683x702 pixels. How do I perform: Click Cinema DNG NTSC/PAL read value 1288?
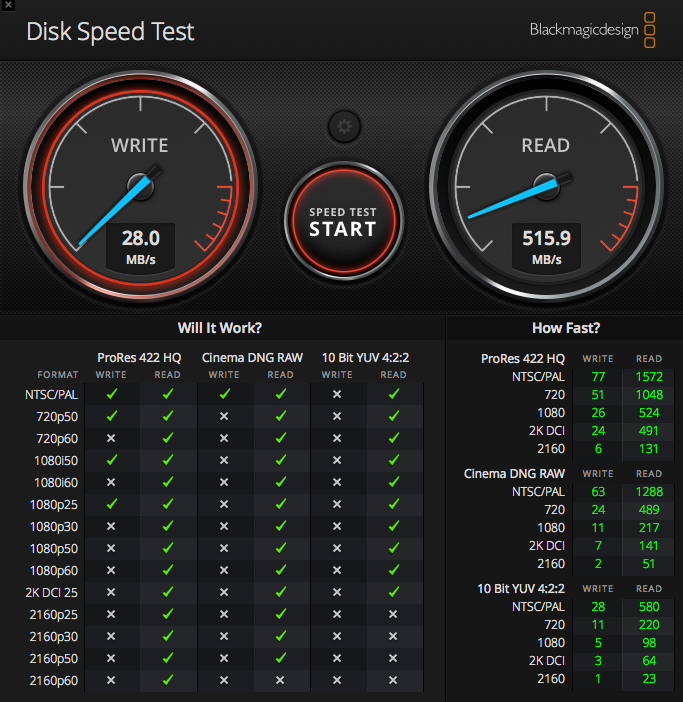click(x=649, y=492)
